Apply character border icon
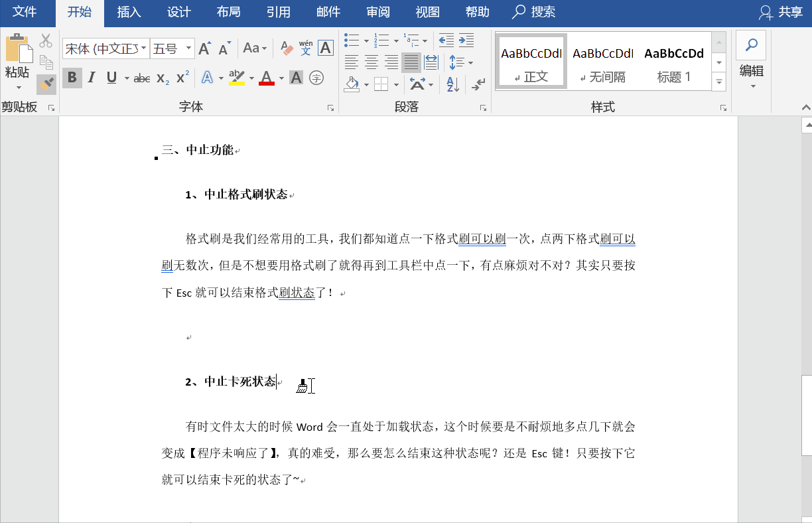 [x=326, y=48]
